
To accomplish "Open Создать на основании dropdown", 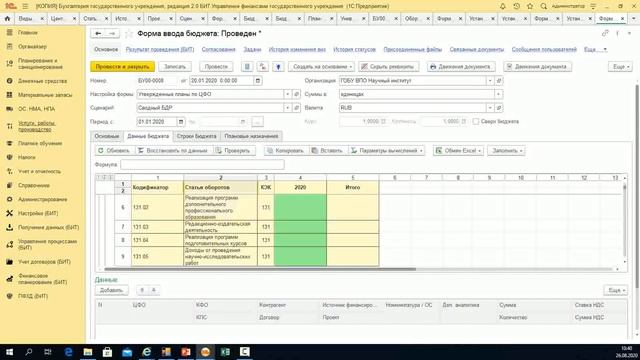I will tap(322, 67).
